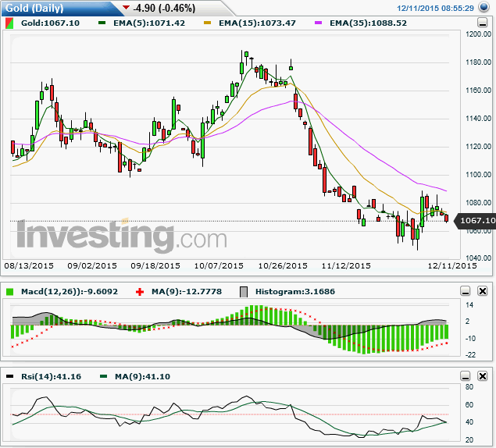Click the EMA(15):1073.47 legend label
Viewport: 496px width, 448px height.
click(x=257, y=23)
